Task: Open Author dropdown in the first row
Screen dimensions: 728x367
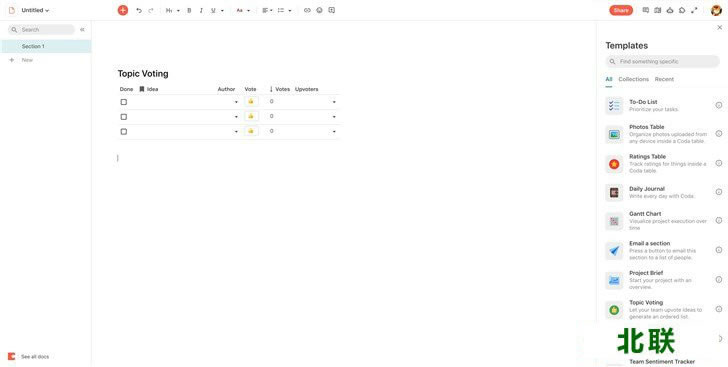Action: coord(236,102)
